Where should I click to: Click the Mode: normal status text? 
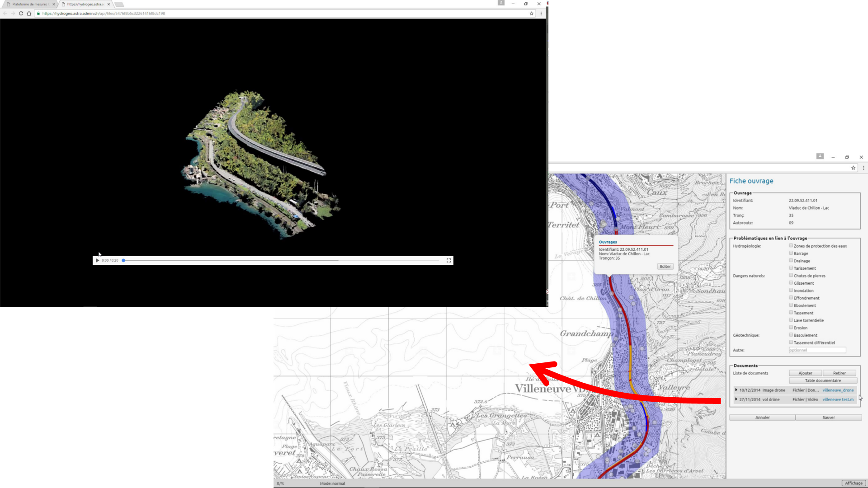[332, 483]
